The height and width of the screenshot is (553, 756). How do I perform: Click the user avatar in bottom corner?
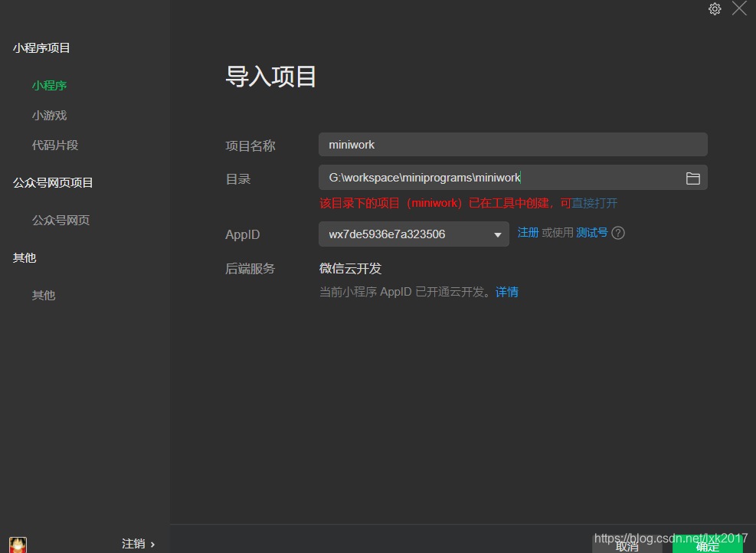(18, 545)
